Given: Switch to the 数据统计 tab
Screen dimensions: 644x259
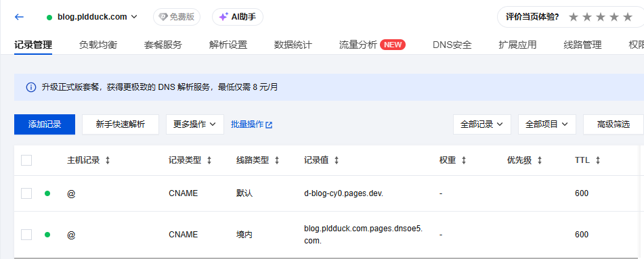Looking at the screenshot, I should tap(293, 45).
